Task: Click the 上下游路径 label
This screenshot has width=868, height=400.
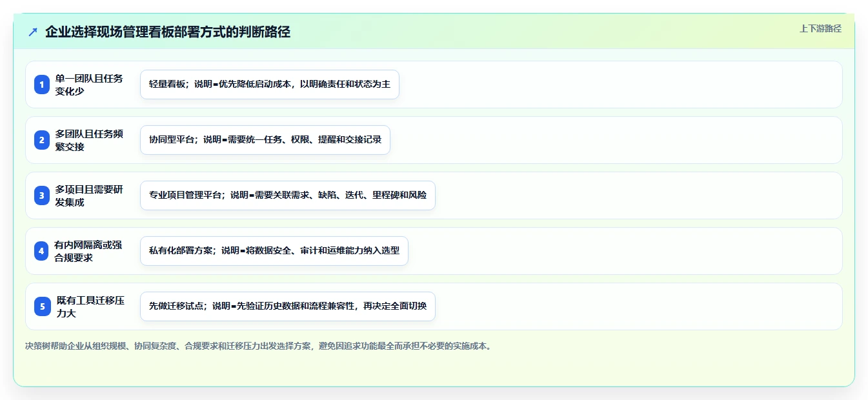Action: (x=820, y=28)
